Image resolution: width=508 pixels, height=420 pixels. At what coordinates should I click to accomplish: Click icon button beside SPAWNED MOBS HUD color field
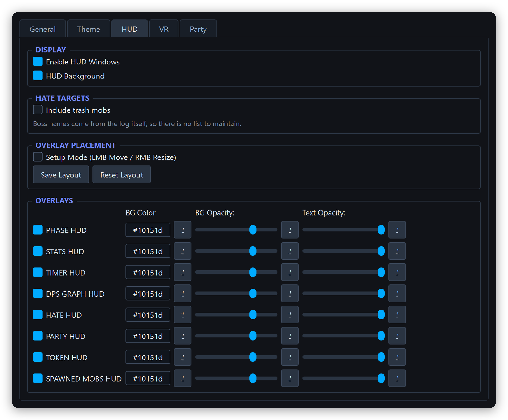point(183,378)
